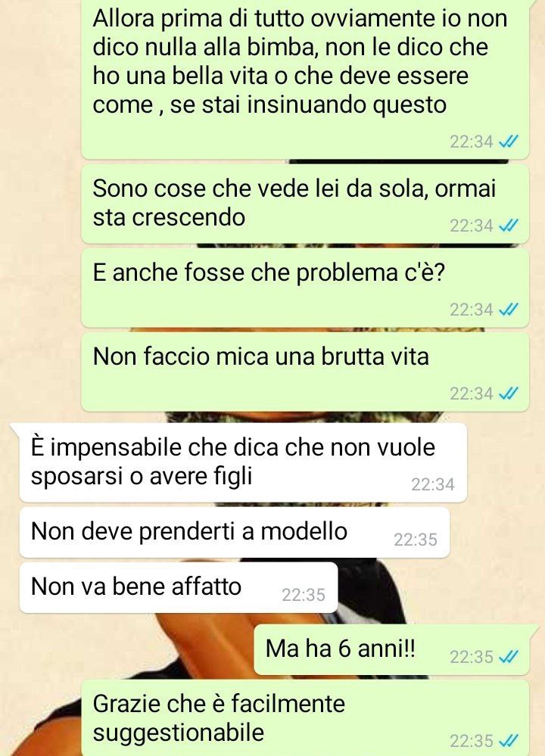Select received message 'È impensabile che dica'

243,462
